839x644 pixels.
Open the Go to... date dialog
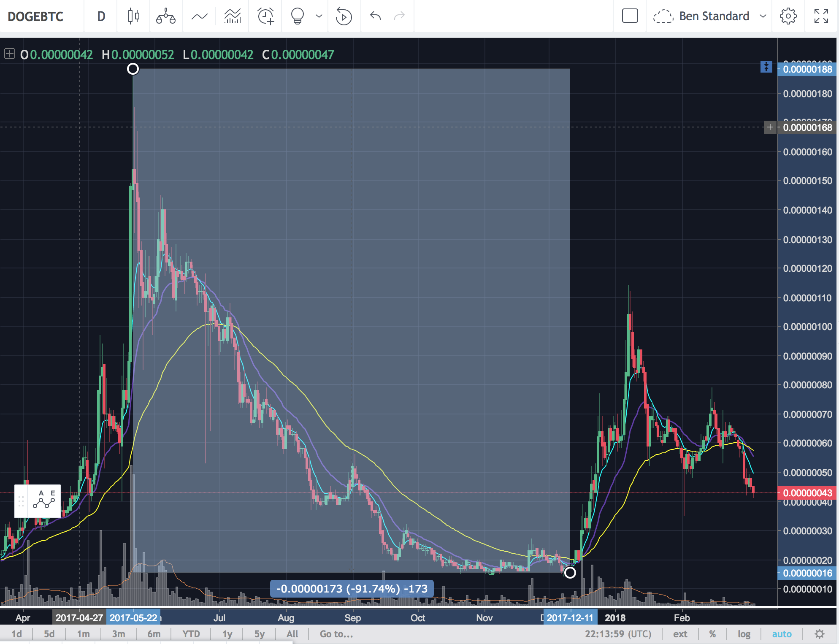(x=336, y=634)
